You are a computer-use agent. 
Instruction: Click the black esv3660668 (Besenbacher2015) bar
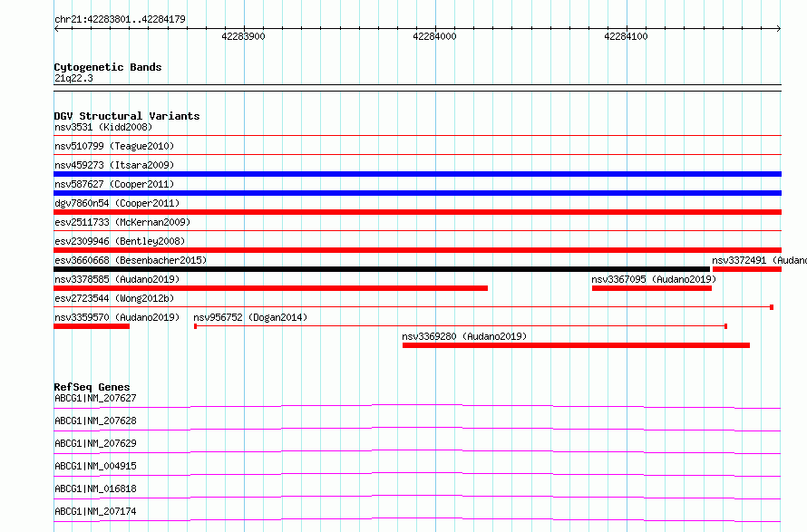[x=382, y=269]
